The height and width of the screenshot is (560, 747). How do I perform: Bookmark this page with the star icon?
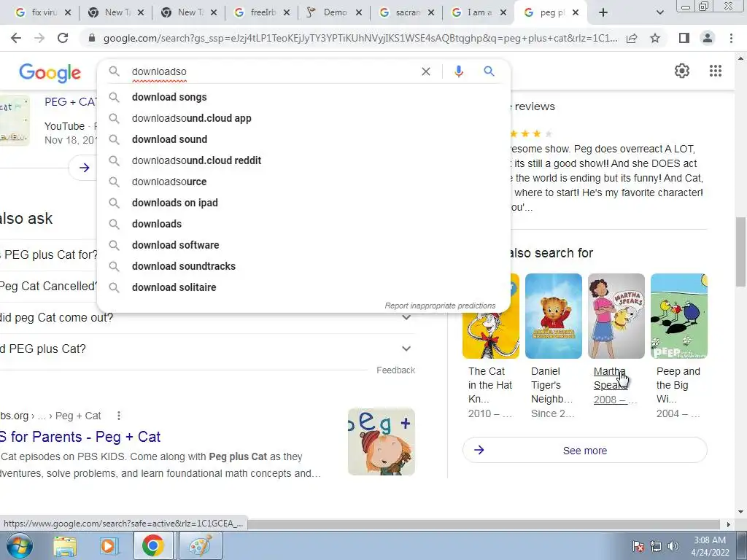tap(655, 38)
